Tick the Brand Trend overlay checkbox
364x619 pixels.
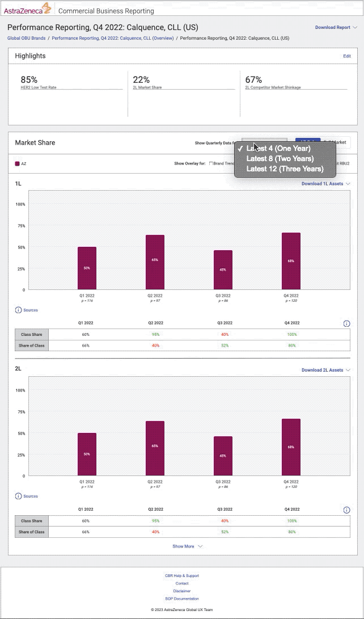[x=211, y=163]
